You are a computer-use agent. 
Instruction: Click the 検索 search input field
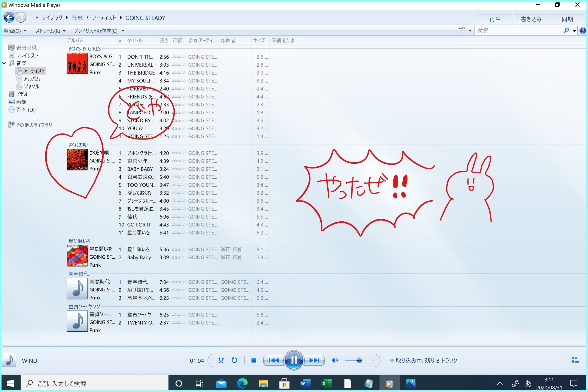coord(519,31)
